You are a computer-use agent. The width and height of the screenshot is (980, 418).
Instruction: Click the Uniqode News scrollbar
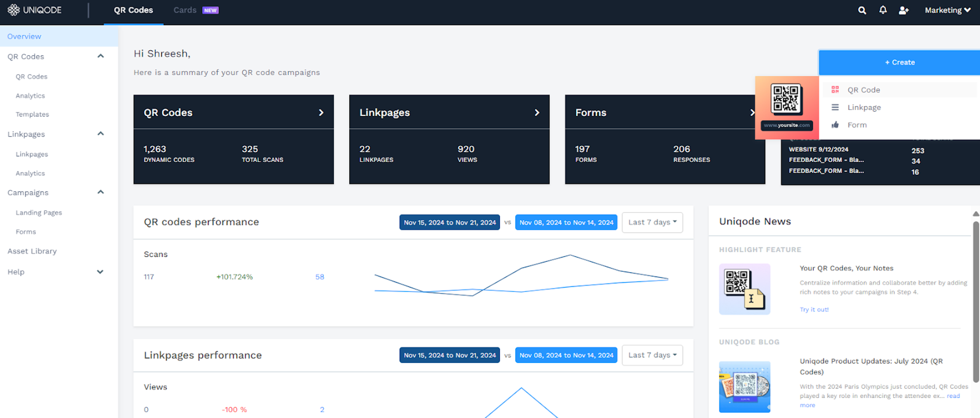coord(976,301)
